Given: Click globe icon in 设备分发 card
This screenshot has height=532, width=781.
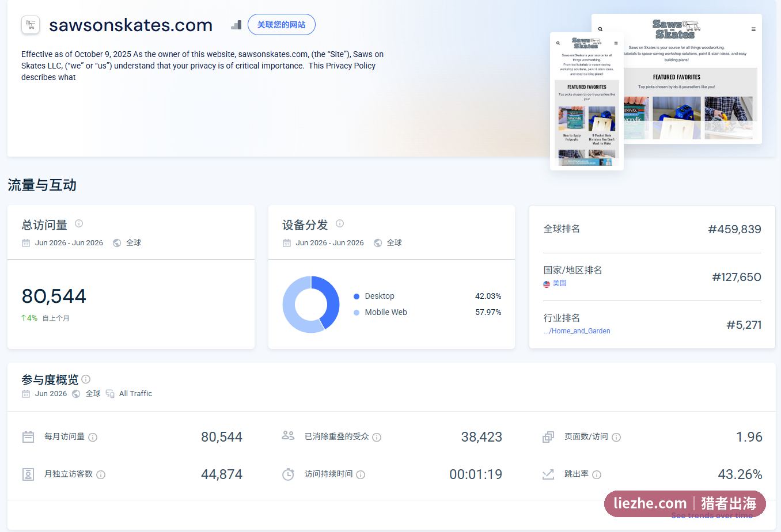Looking at the screenshot, I should click(x=378, y=243).
